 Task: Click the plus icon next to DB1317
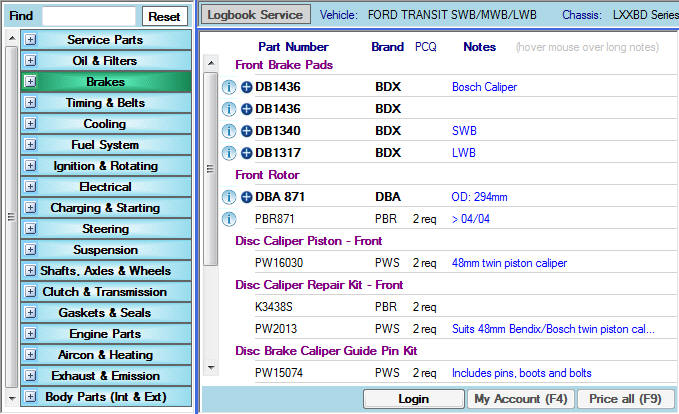[246, 153]
